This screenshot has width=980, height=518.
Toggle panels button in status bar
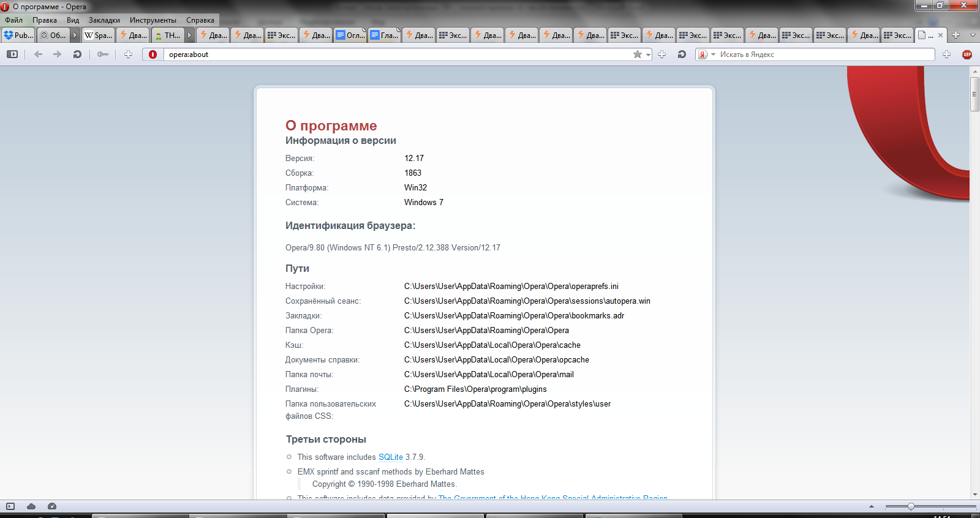10,506
